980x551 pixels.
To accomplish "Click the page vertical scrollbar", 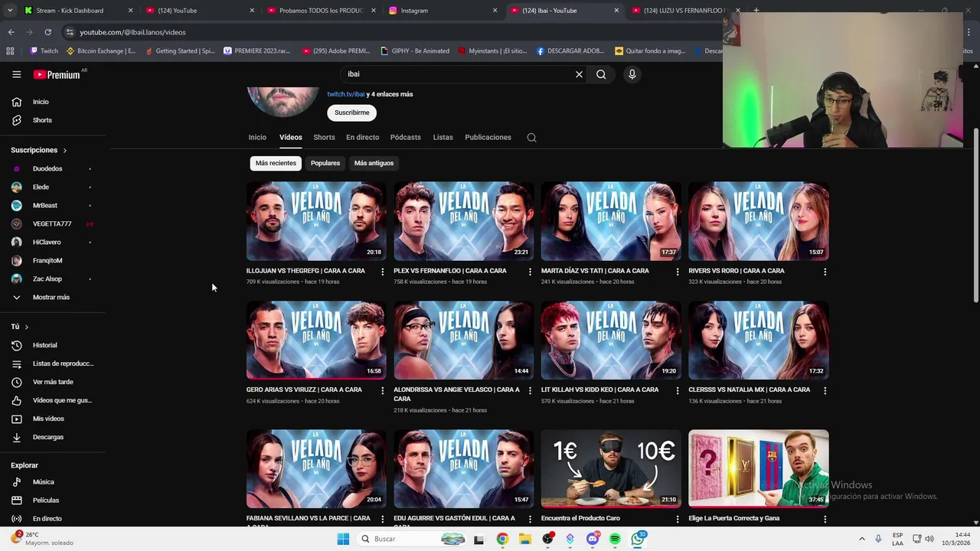I will pos(975,214).
